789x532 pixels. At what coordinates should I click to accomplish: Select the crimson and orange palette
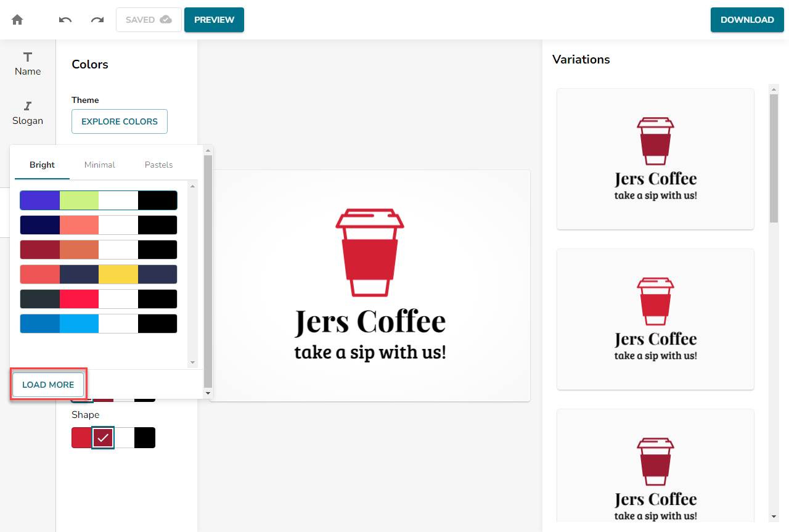pos(99,250)
